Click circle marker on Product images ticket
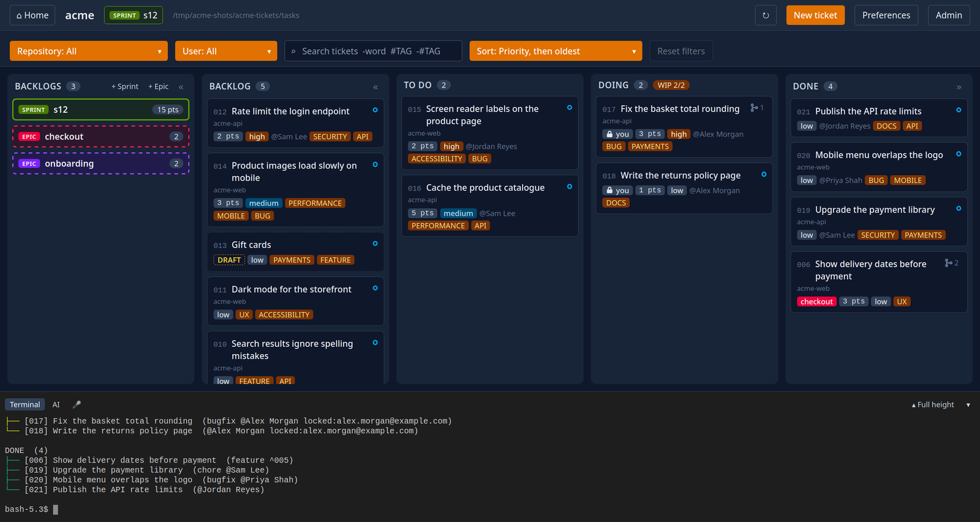Image resolution: width=980 pixels, height=522 pixels. (375, 165)
